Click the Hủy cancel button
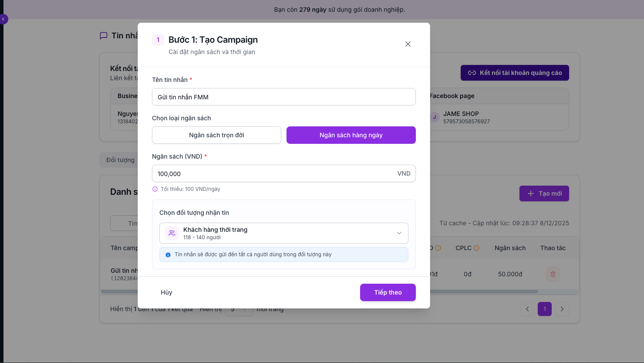Screen dimensions: 644x363 click(x=166, y=292)
